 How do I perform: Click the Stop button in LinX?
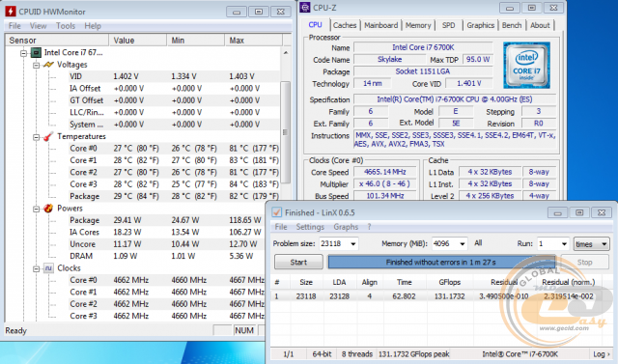pyautogui.click(x=584, y=263)
